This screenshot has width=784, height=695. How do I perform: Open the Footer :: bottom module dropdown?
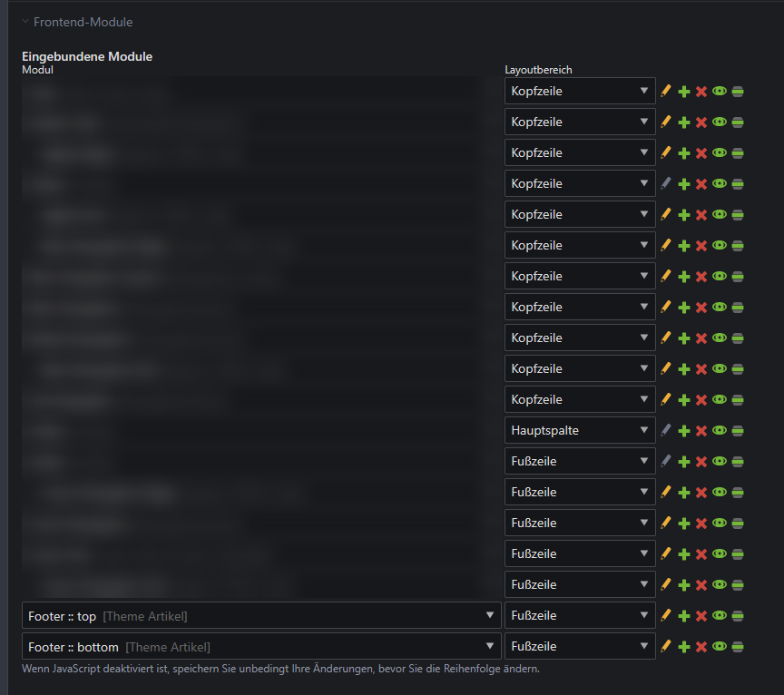pyautogui.click(x=261, y=647)
